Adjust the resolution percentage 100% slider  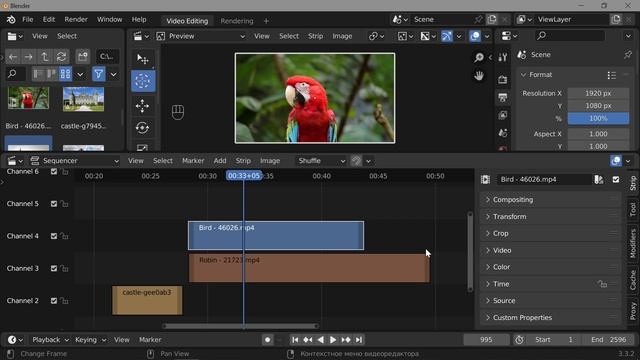(x=598, y=118)
